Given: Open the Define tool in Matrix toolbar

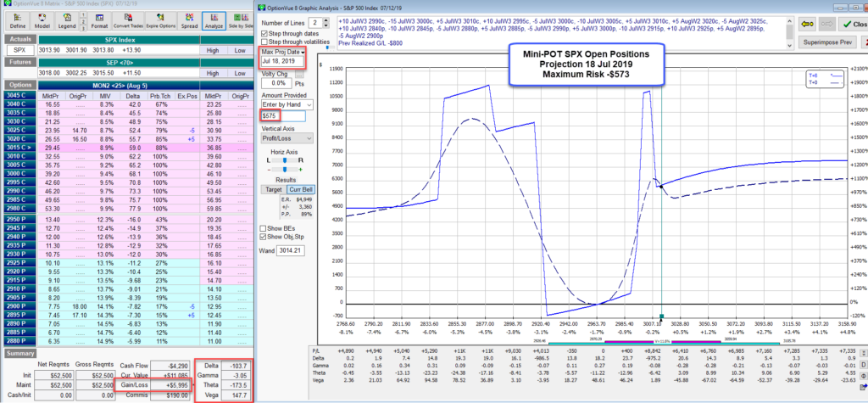Looking at the screenshot, I should tap(18, 20).
